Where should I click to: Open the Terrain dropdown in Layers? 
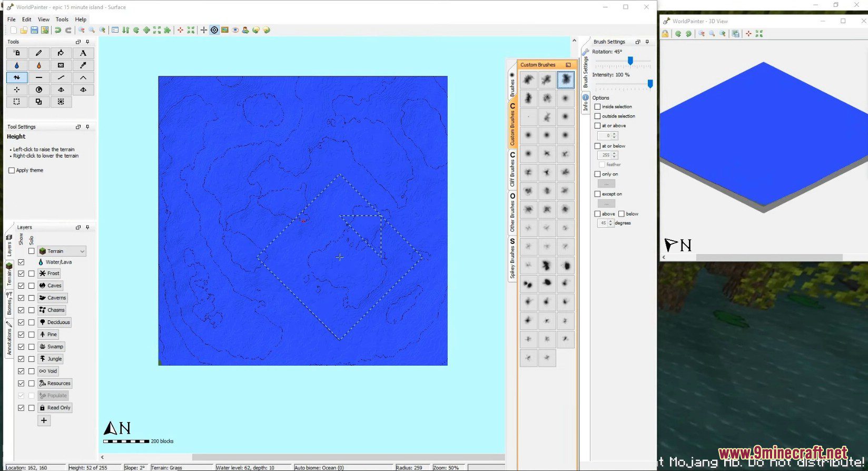pos(62,251)
